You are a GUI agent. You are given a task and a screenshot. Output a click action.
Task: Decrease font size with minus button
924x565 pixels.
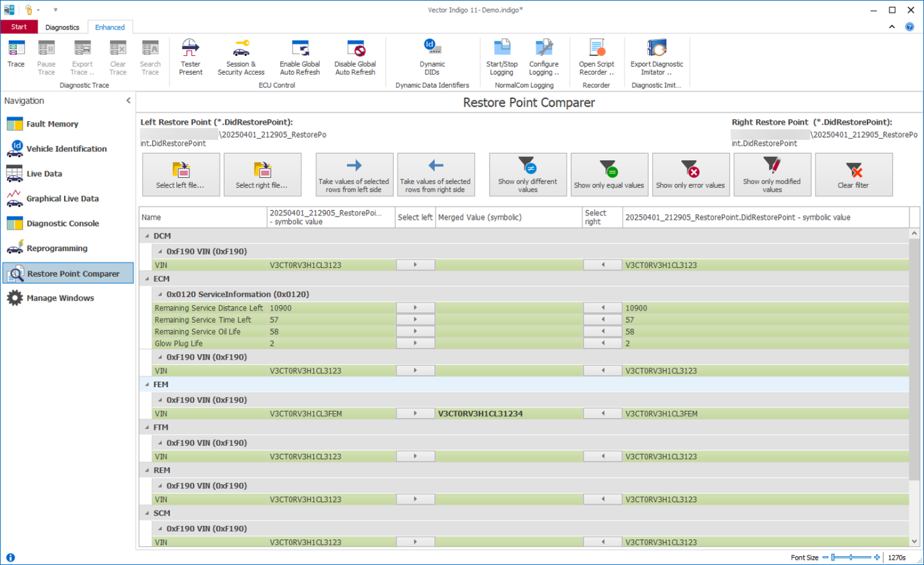825,557
